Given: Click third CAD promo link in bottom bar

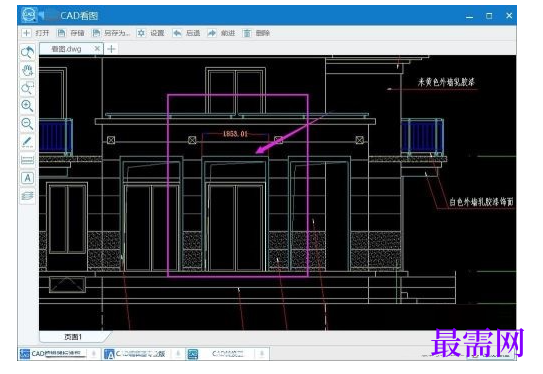Looking at the screenshot, I should (217, 354).
